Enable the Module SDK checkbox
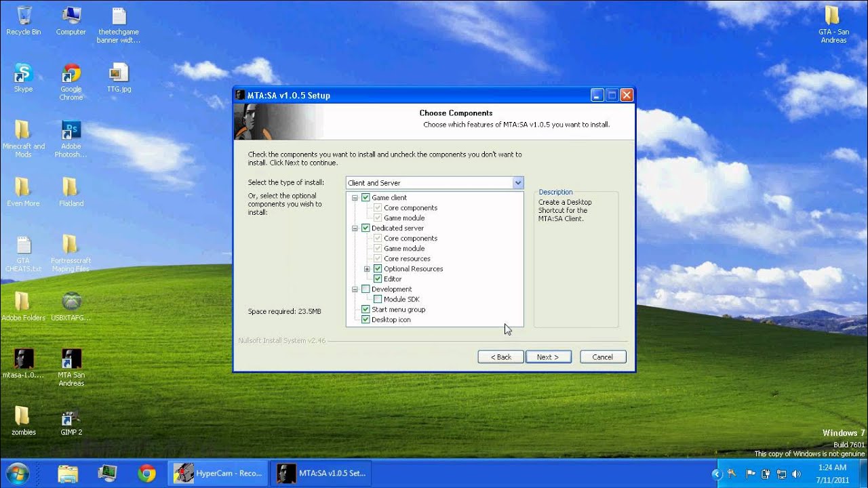868x488 pixels. (378, 300)
